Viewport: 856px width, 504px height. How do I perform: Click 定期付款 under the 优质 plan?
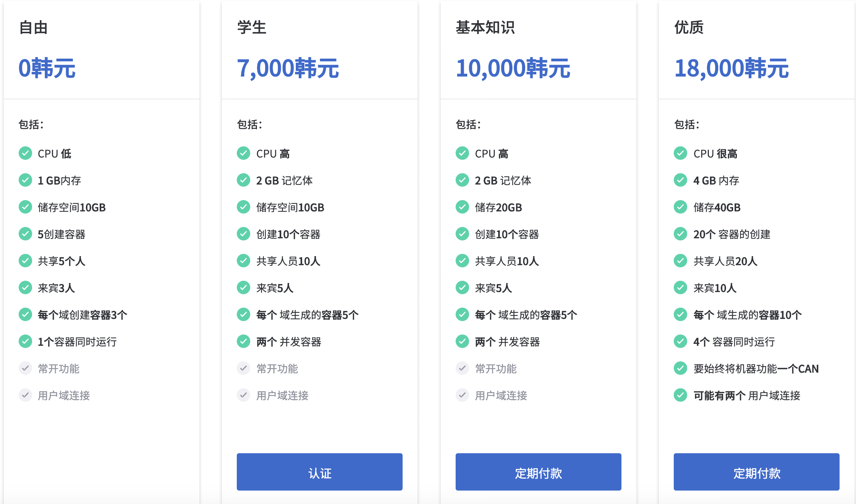757,472
